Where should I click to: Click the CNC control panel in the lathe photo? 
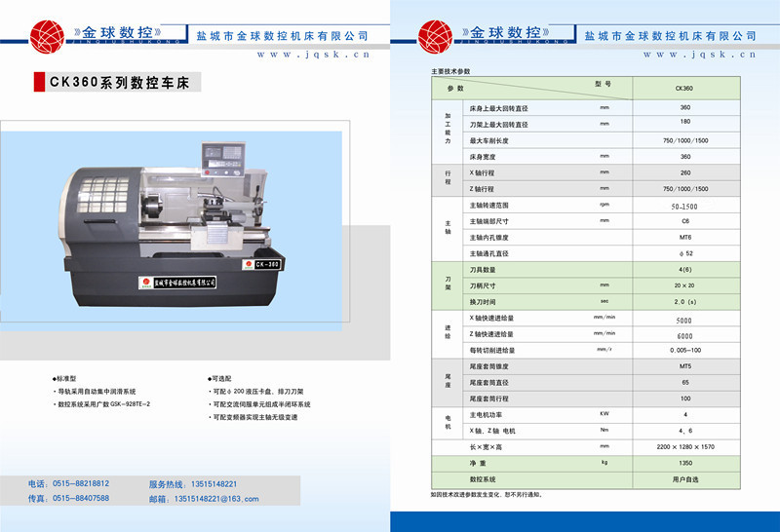pos(223,159)
